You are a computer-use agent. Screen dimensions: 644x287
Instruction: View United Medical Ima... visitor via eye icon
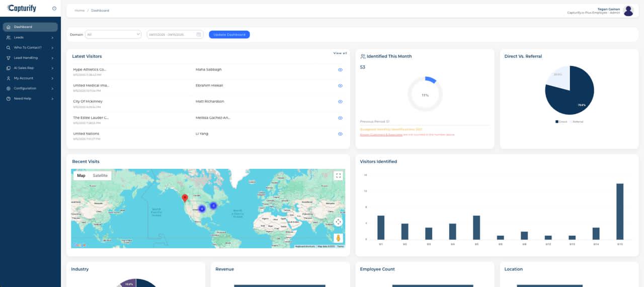340,86
